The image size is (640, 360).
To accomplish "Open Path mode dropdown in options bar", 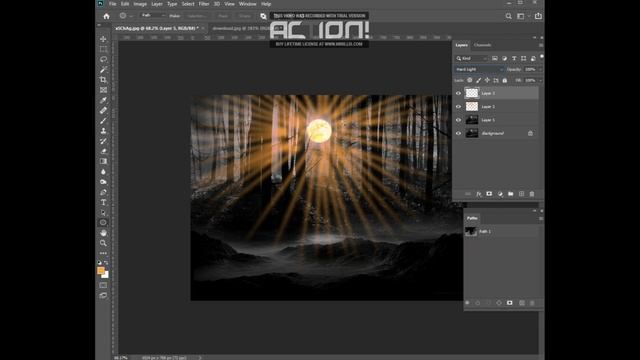I will (153, 16).
